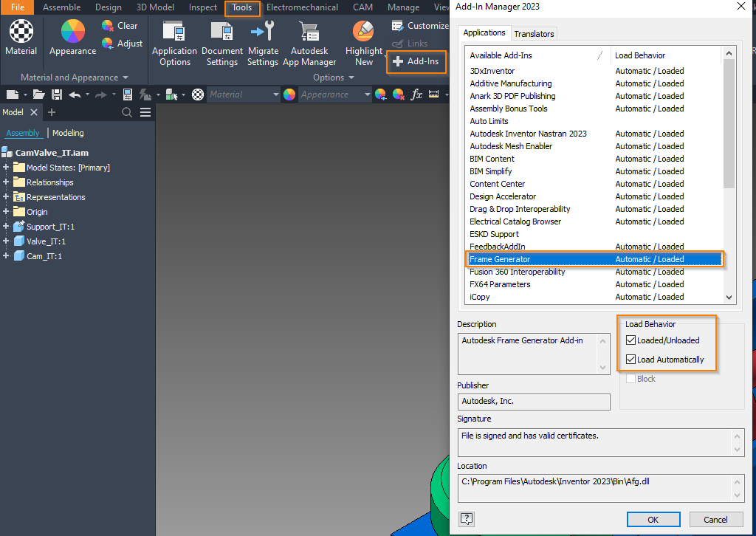Image resolution: width=756 pixels, height=536 pixels.
Task: Open Document Settings
Action: (221, 44)
